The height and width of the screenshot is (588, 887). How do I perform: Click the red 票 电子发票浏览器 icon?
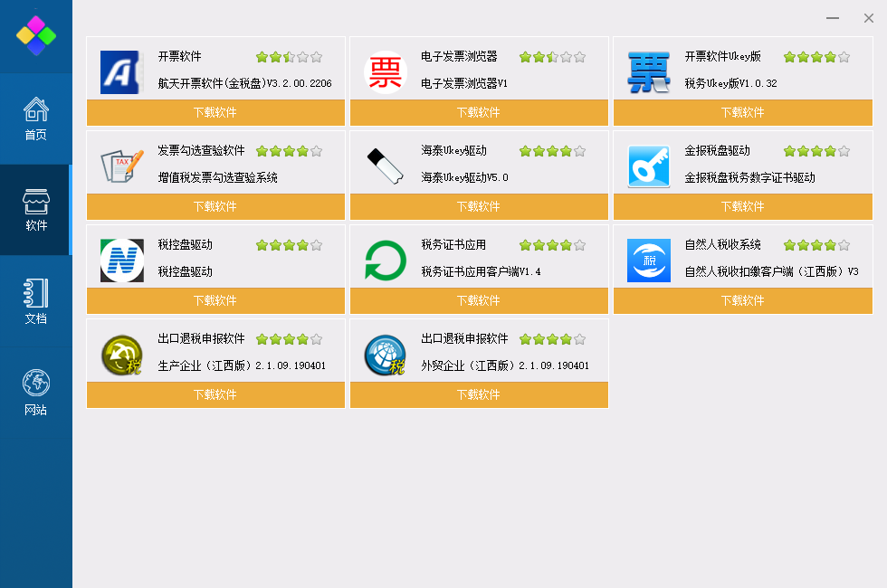386,72
